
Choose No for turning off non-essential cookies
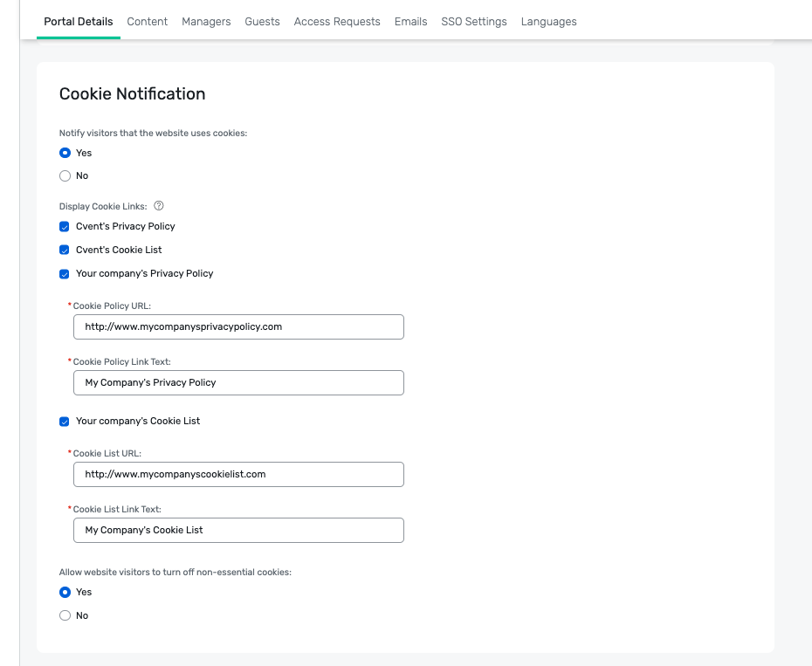[65, 615]
